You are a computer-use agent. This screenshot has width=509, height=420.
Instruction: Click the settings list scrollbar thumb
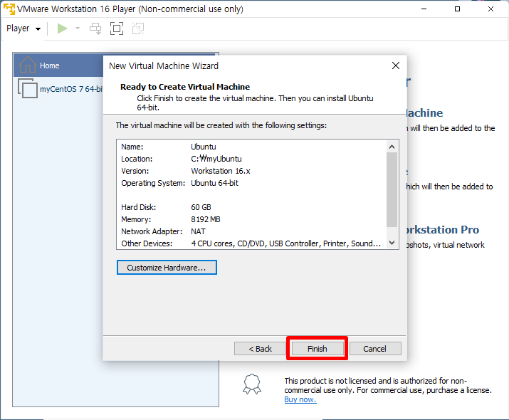392,189
